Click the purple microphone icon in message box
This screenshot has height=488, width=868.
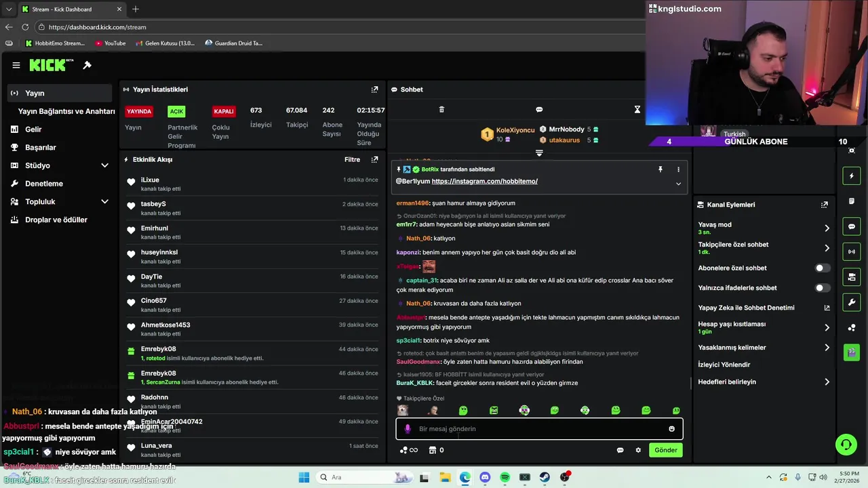tap(408, 429)
